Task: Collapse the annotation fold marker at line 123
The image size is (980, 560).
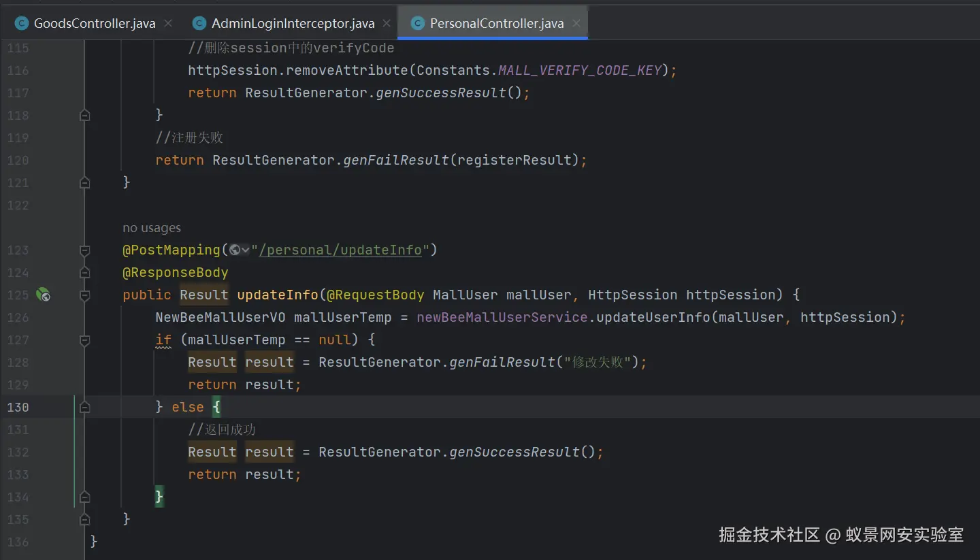Action: pos(84,250)
